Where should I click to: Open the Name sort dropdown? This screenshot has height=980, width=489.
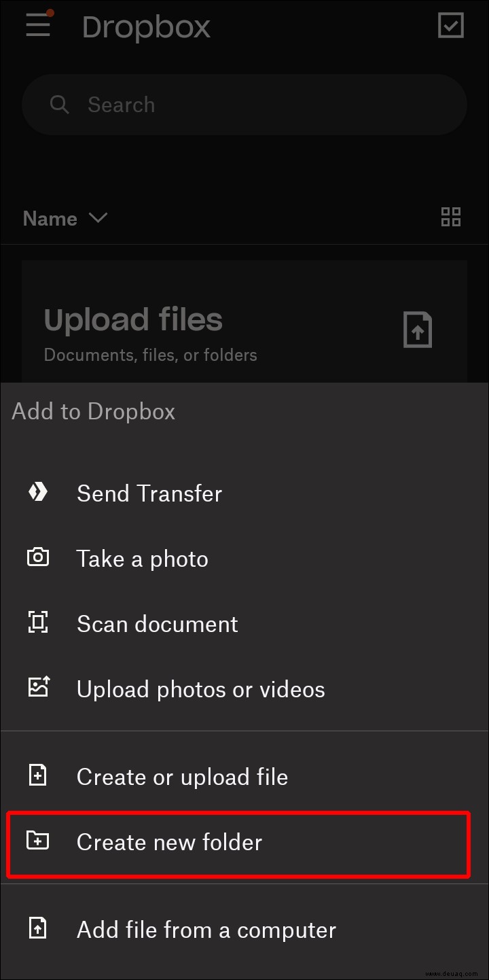pos(65,218)
